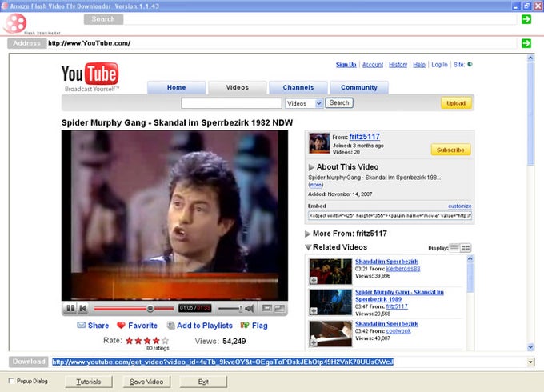Click the green go arrow beside Address field
The width and height of the screenshot is (544, 392).
[526, 43]
